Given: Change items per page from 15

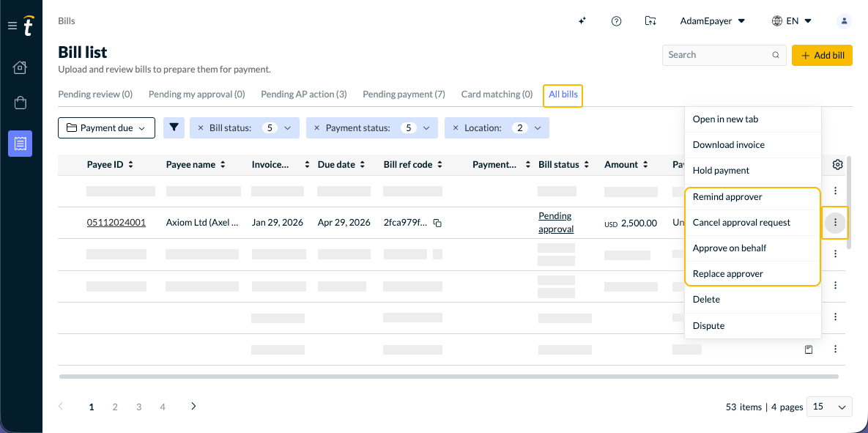Looking at the screenshot, I should coord(829,407).
